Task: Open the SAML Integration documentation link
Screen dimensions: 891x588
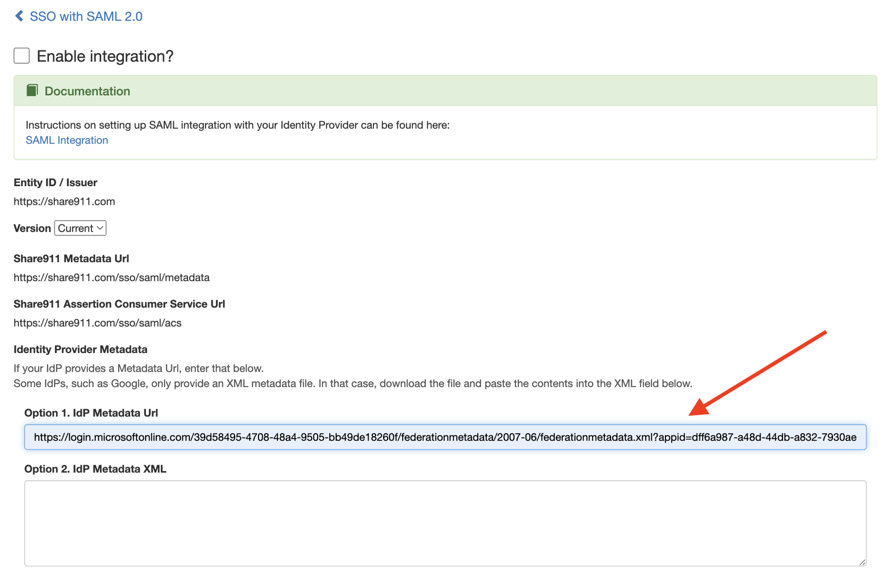Action: click(66, 140)
